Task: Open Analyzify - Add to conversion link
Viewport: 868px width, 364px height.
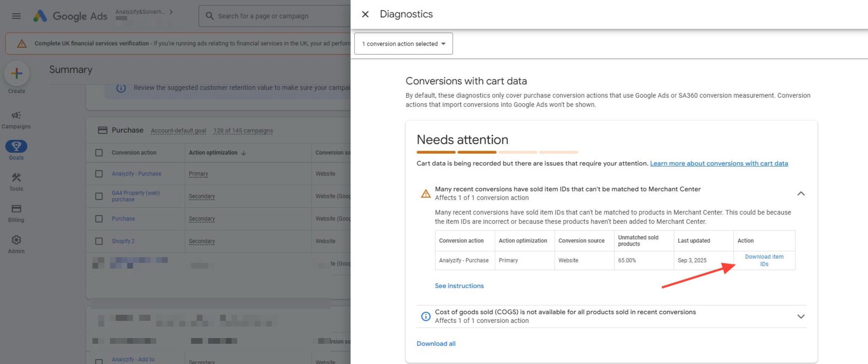Action: 133,359
